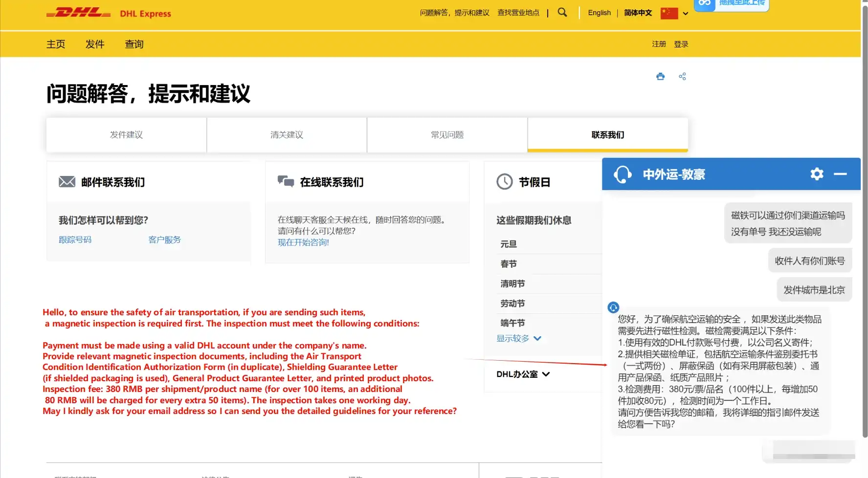Switch to the 清关建议 tab
868x478 pixels.
point(286,135)
